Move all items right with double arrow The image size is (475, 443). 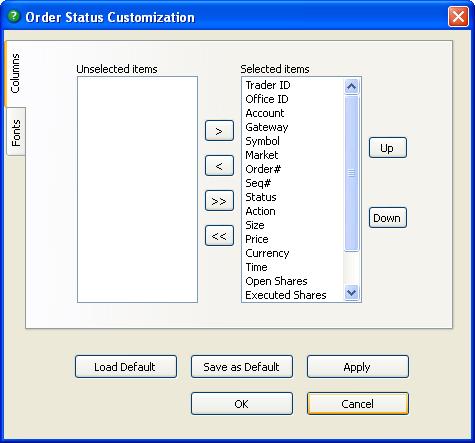pos(219,201)
